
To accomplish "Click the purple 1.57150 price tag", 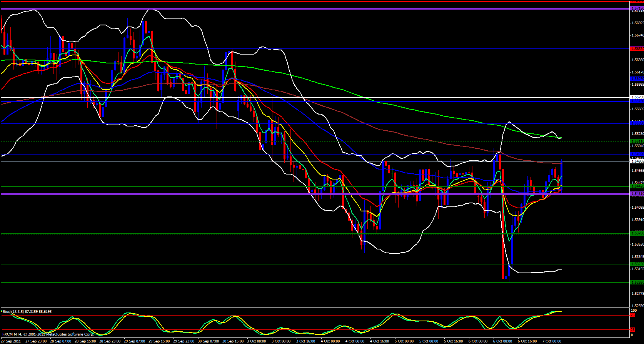I will (637, 8).
